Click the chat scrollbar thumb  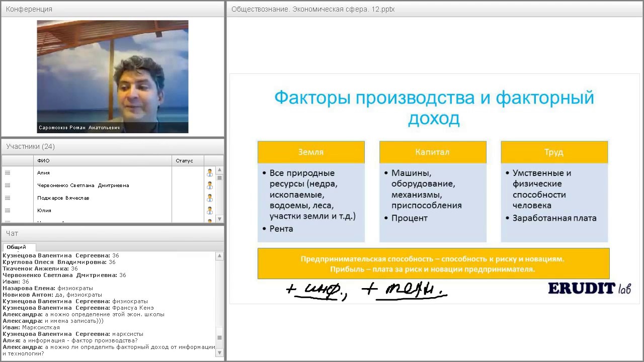click(x=219, y=338)
